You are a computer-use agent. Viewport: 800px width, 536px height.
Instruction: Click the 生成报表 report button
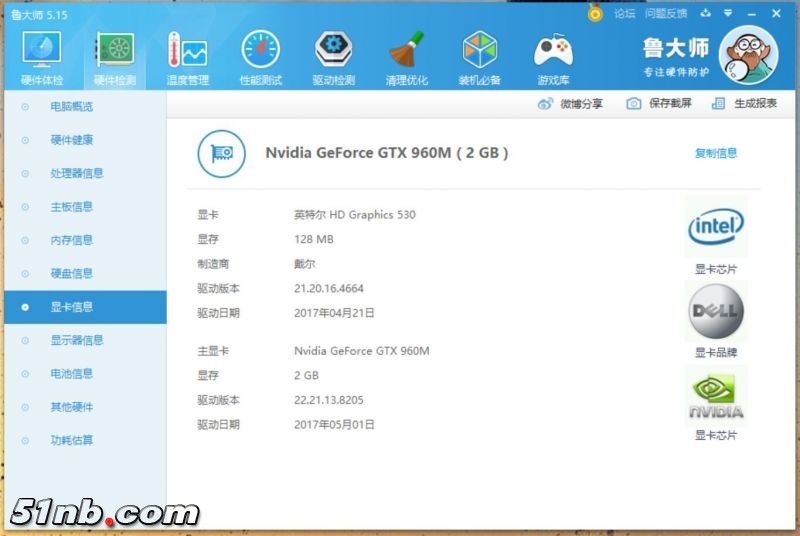click(x=745, y=103)
